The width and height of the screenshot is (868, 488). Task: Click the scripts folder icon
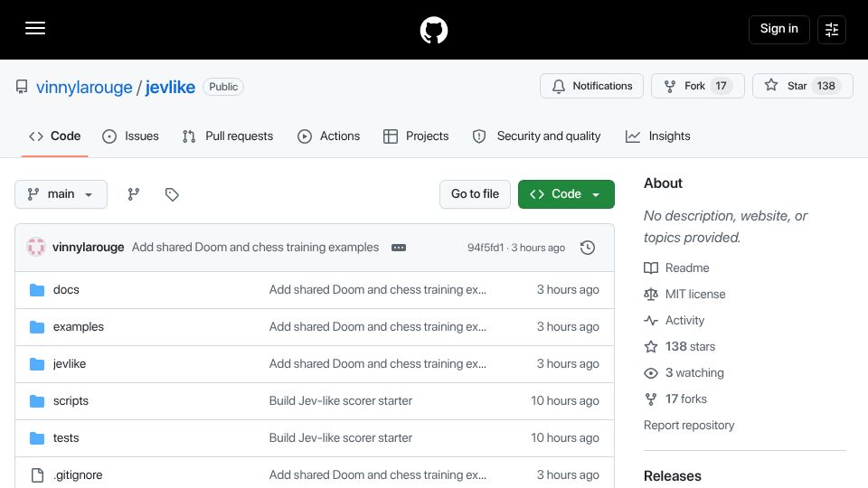[37, 401]
